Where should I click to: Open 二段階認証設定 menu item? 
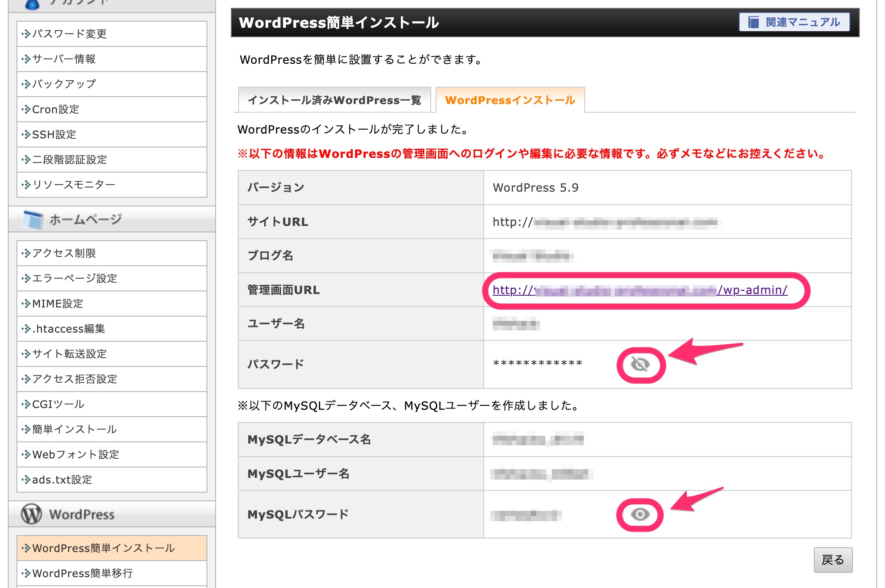coord(112,160)
